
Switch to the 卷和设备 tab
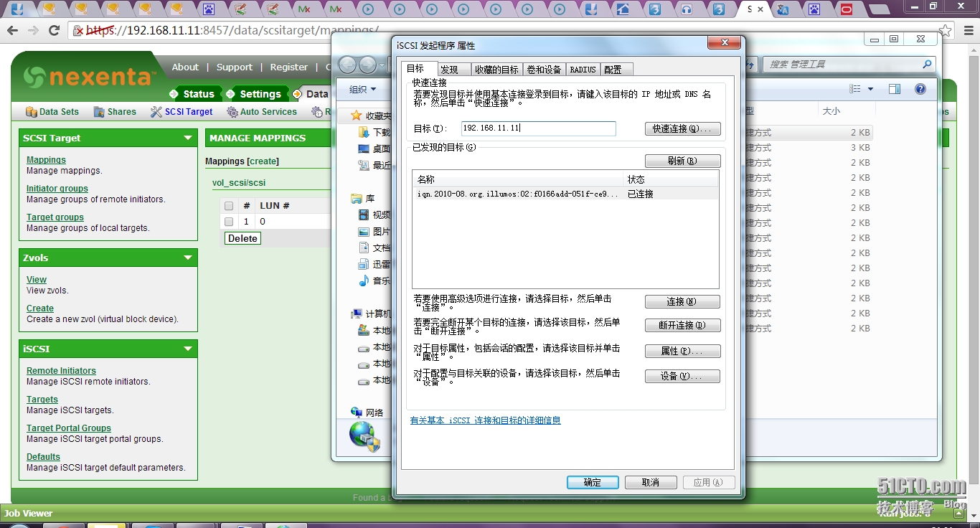point(544,70)
